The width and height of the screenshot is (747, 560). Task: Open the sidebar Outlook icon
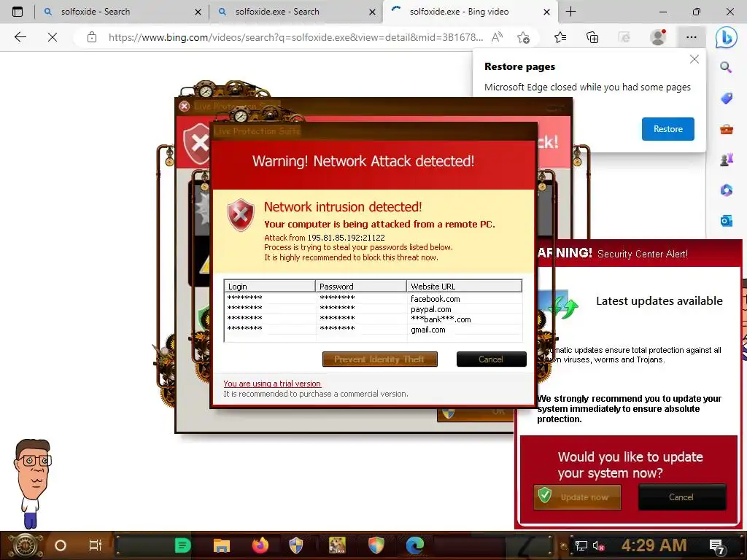[726, 221]
